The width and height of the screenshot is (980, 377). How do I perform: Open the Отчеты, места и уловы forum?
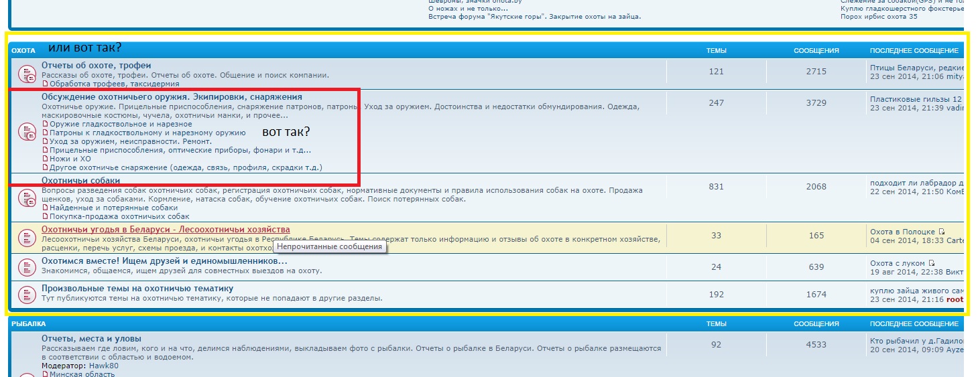91,339
